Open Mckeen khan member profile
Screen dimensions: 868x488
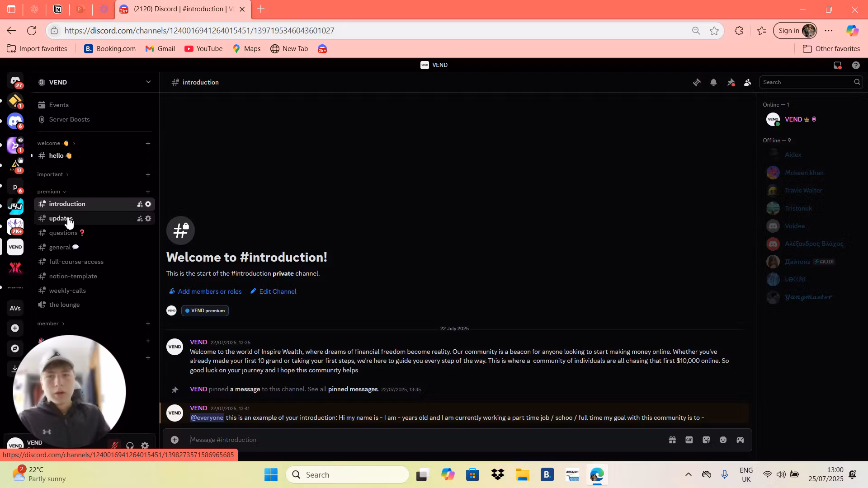[x=811, y=173]
